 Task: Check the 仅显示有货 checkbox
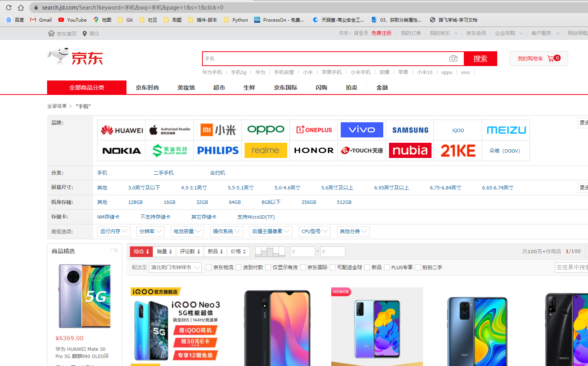point(268,267)
